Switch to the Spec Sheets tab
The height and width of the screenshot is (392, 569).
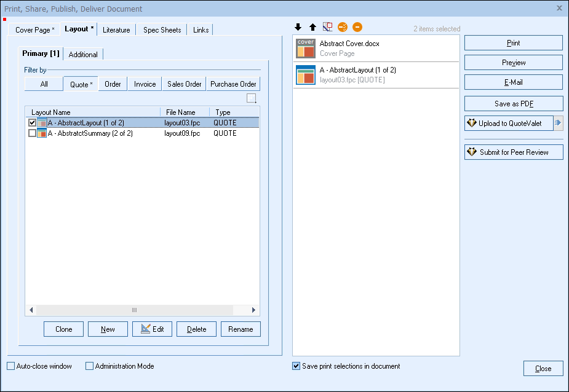pyautogui.click(x=162, y=29)
